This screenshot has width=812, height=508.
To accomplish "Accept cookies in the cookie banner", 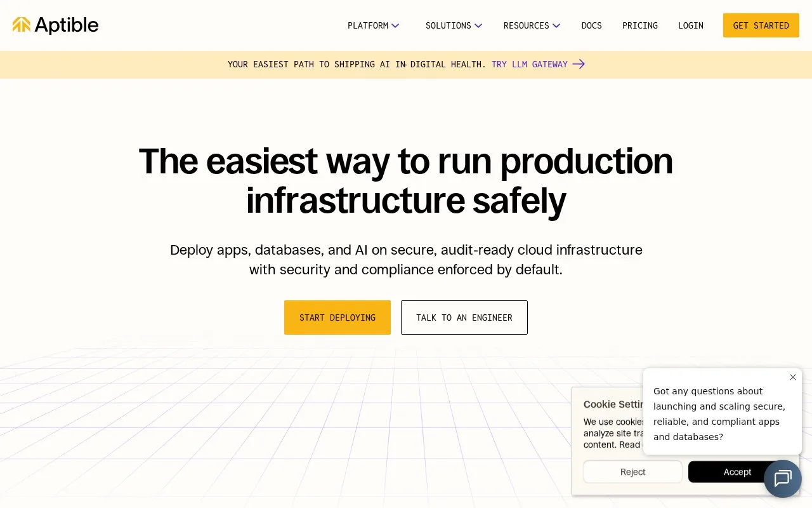I will [x=737, y=472].
